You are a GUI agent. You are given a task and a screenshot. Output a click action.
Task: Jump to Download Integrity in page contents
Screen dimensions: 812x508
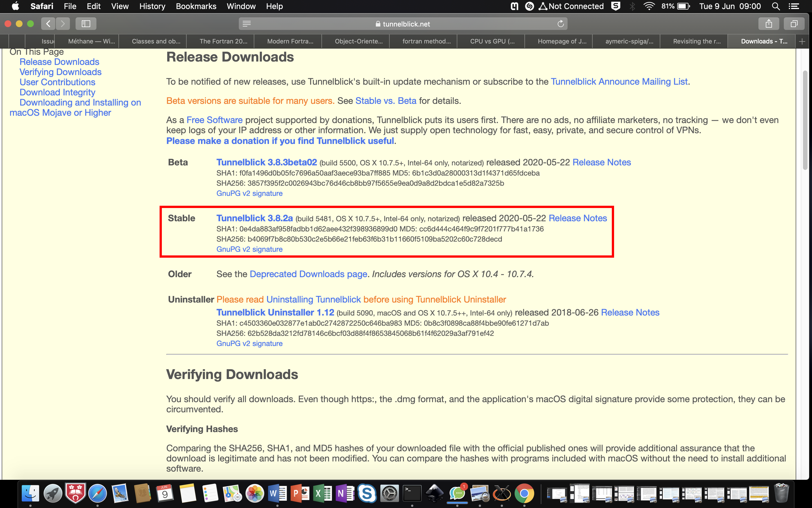(58, 92)
